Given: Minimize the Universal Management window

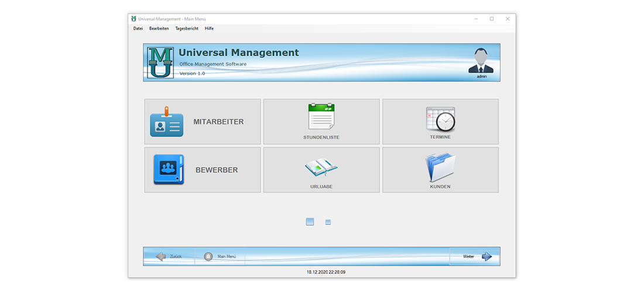Looking at the screenshot, I should click(476, 19).
